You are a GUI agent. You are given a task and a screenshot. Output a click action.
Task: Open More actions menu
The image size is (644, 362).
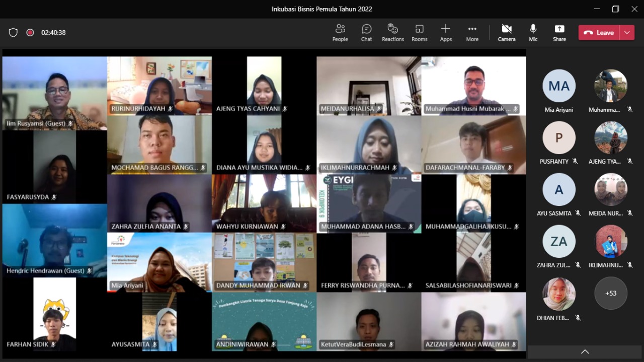click(x=472, y=33)
